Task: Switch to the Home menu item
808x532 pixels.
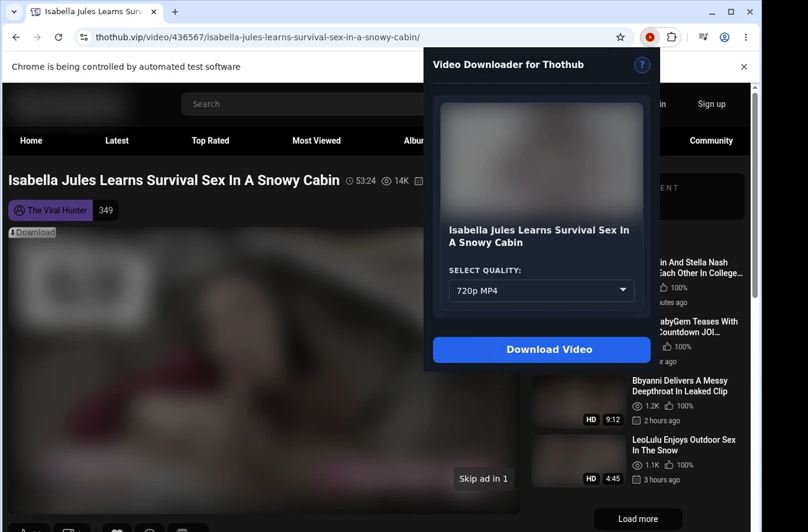Action: (31, 141)
